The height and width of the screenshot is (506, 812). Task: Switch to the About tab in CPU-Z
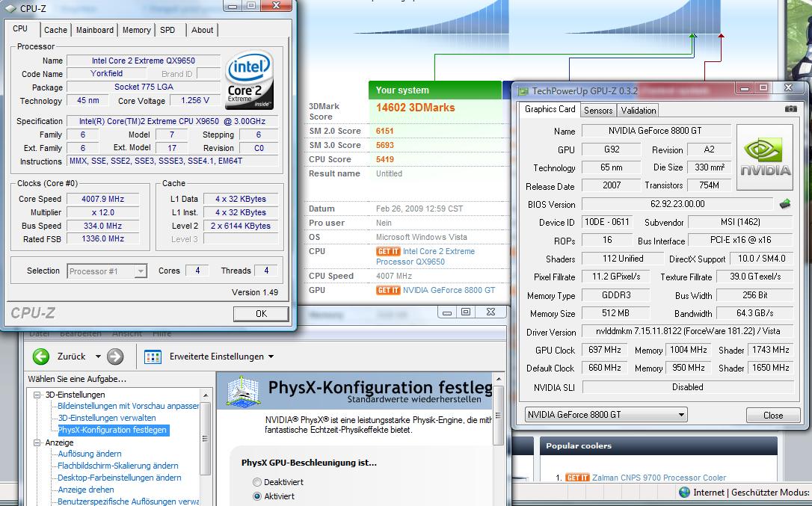[x=202, y=30]
